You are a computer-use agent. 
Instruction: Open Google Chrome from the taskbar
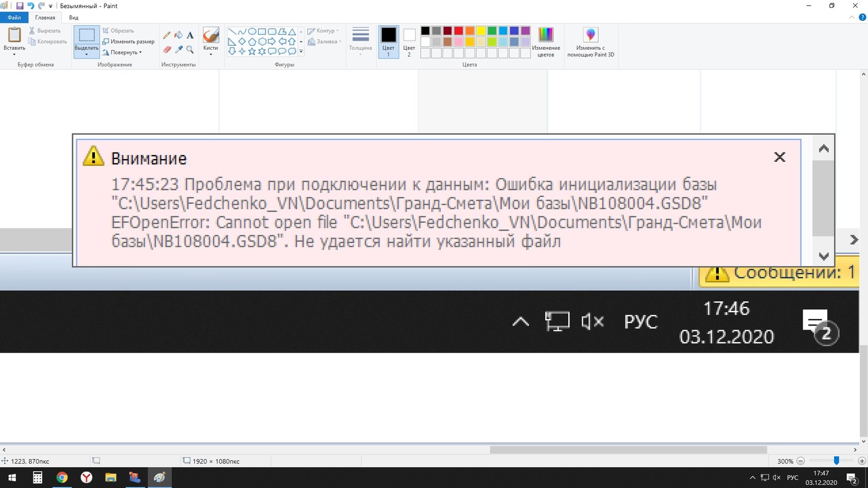tap(62, 478)
